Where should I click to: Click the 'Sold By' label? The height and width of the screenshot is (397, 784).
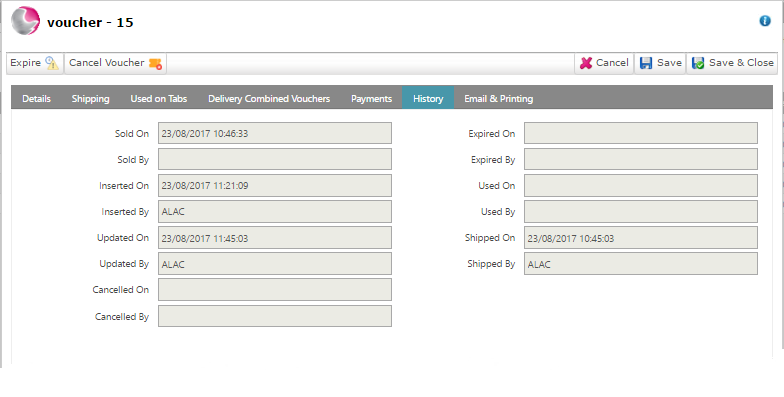(133, 160)
